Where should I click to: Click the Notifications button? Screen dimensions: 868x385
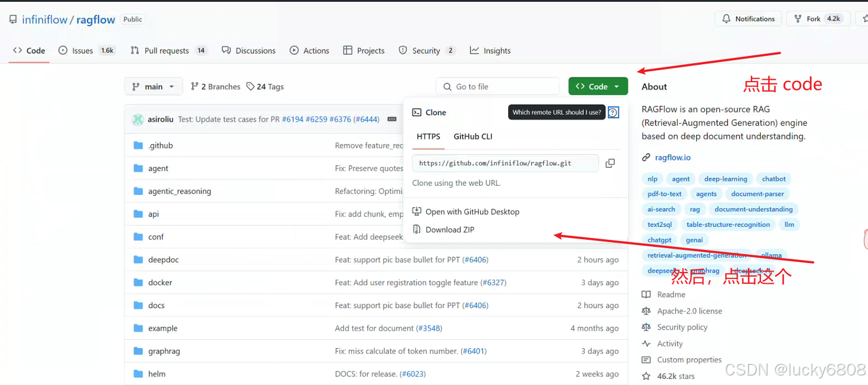point(749,19)
